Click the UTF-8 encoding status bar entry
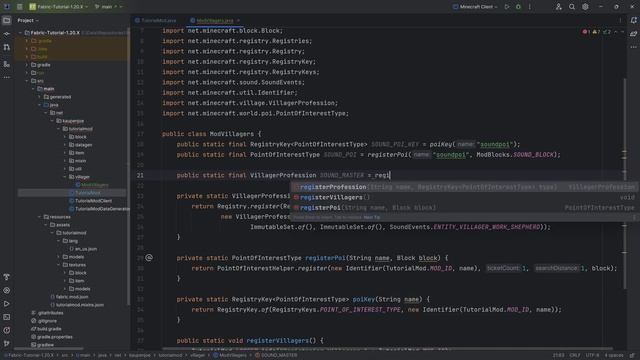 tap(592, 355)
